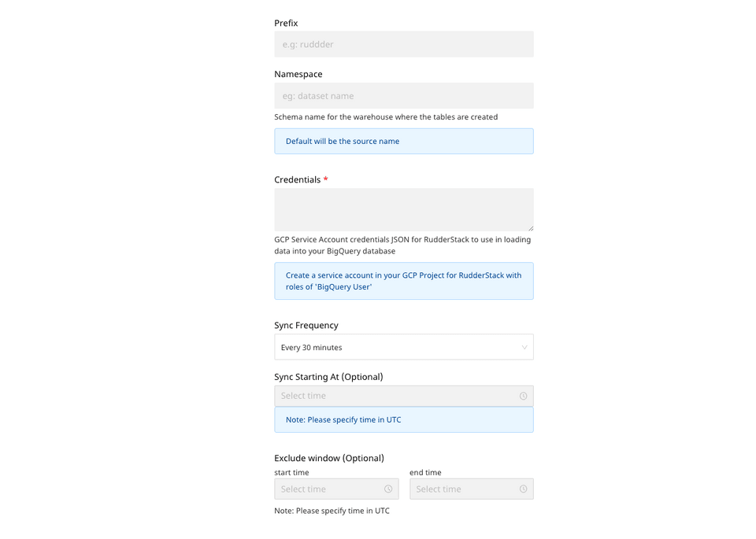Open the Exclude window end time picker
Image resolution: width=756 pixels, height=539 pixels.
[465, 489]
